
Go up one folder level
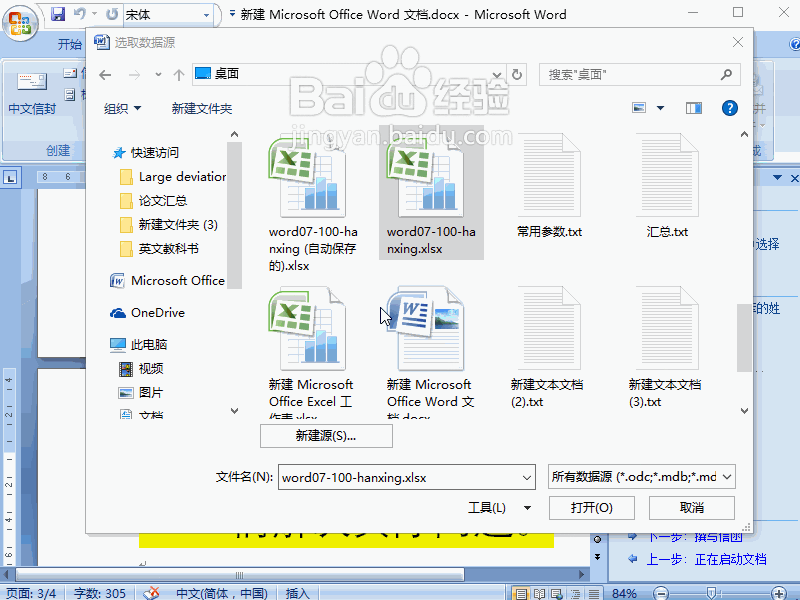179,75
